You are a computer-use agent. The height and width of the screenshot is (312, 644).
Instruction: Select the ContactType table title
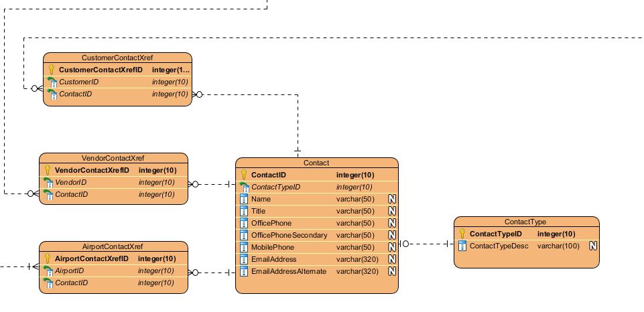(x=525, y=222)
